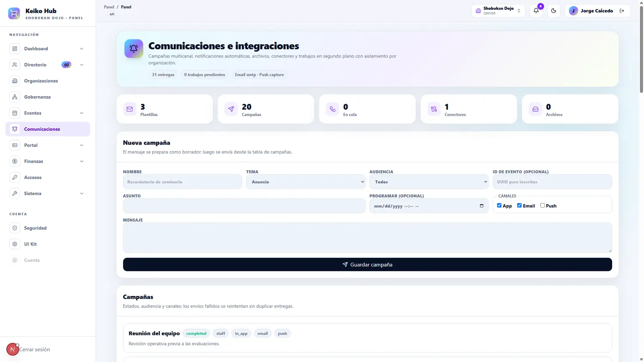Click the ID de evento UUID field
Screen dimensions: 644x362
pyautogui.click(x=553, y=182)
